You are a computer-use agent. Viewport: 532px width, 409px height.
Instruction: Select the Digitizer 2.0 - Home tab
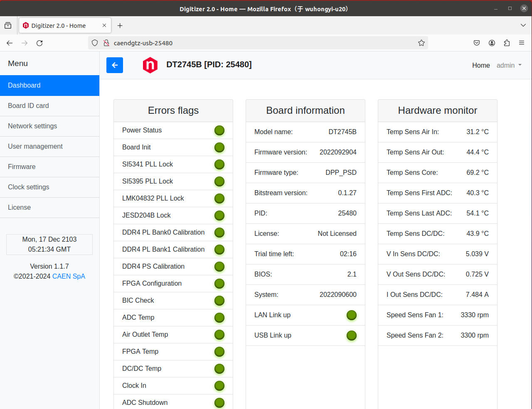pos(65,25)
